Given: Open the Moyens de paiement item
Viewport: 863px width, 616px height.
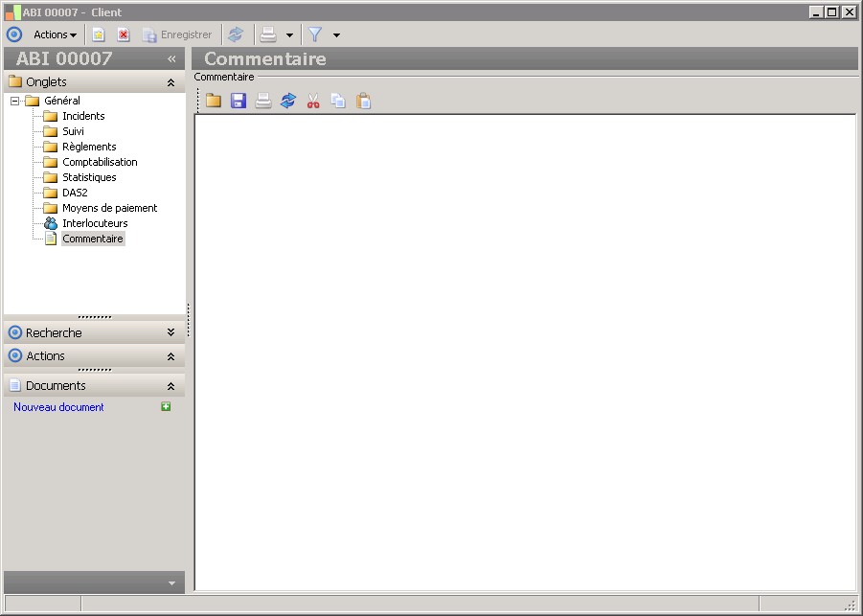Looking at the screenshot, I should 109,208.
